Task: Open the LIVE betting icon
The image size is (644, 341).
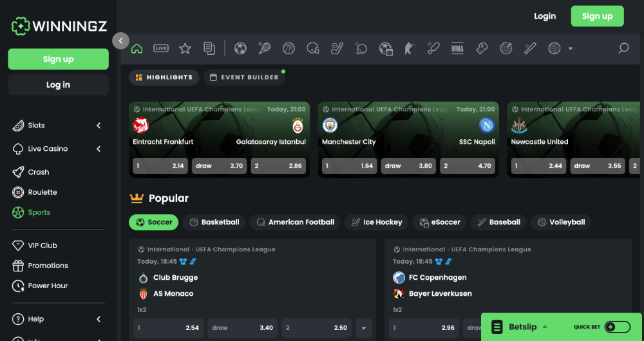Action: pyautogui.click(x=161, y=48)
